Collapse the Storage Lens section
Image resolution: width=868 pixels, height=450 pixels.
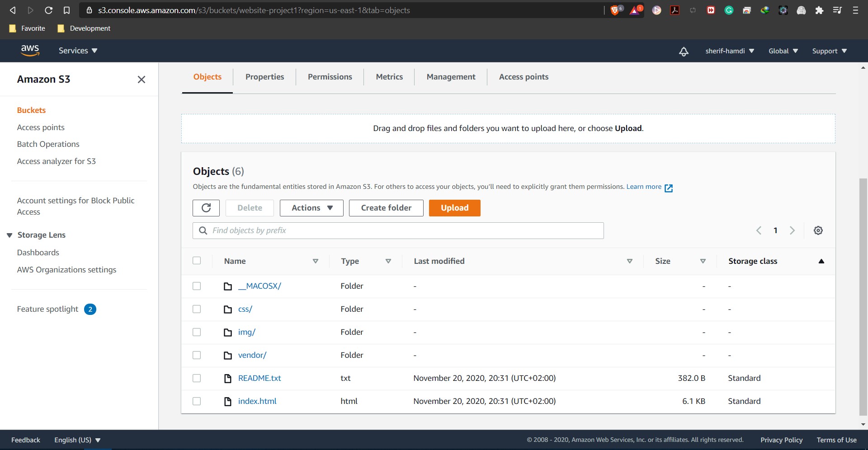[x=9, y=235]
